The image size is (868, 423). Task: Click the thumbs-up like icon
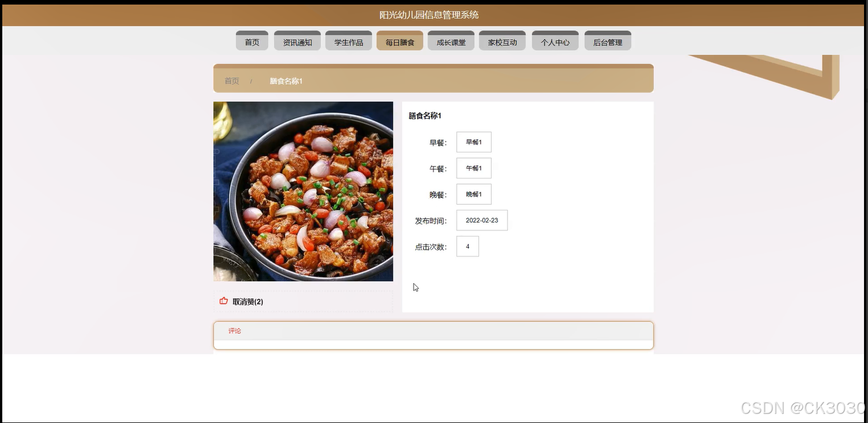tap(224, 301)
